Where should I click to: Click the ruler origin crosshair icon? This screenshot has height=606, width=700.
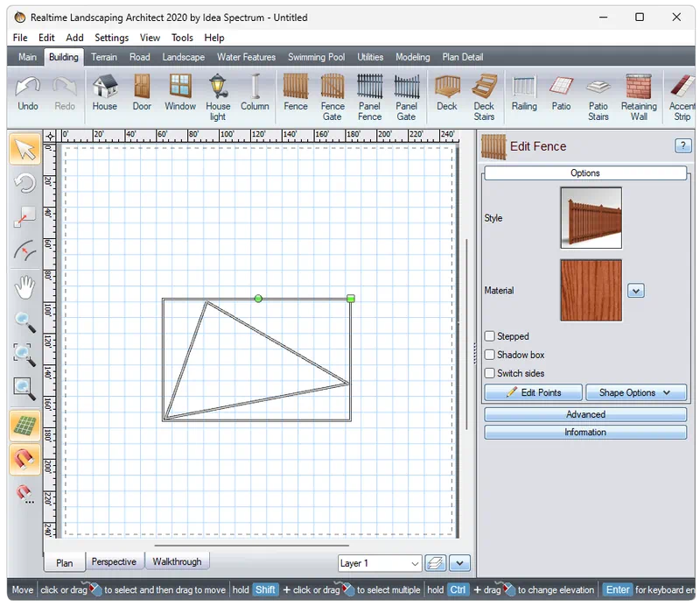(50, 137)
